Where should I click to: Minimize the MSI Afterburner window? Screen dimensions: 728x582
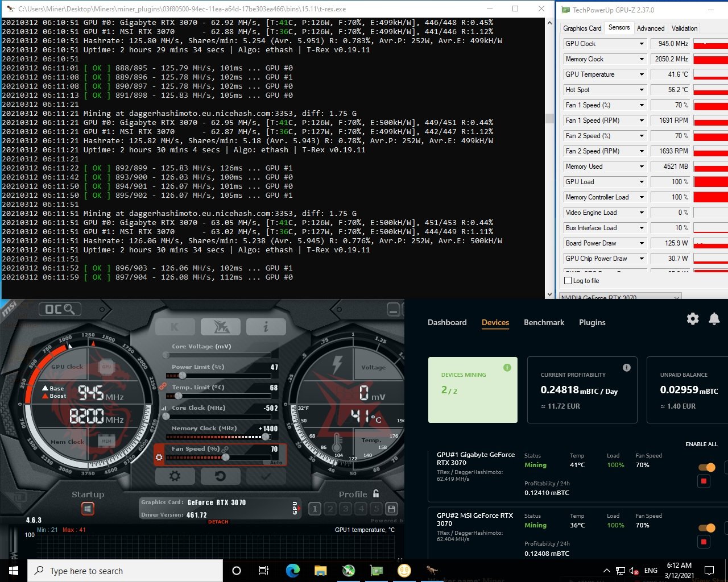393,309
